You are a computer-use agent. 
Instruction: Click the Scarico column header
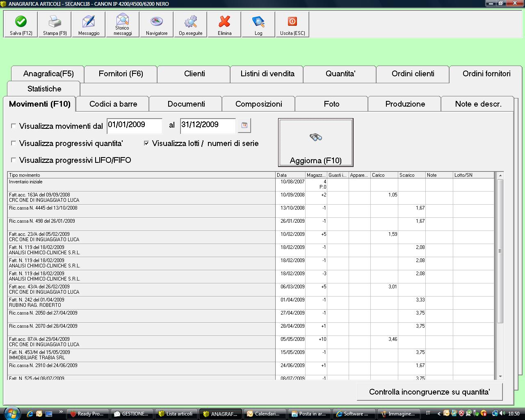pyautogui.click(x=411, y=175)
